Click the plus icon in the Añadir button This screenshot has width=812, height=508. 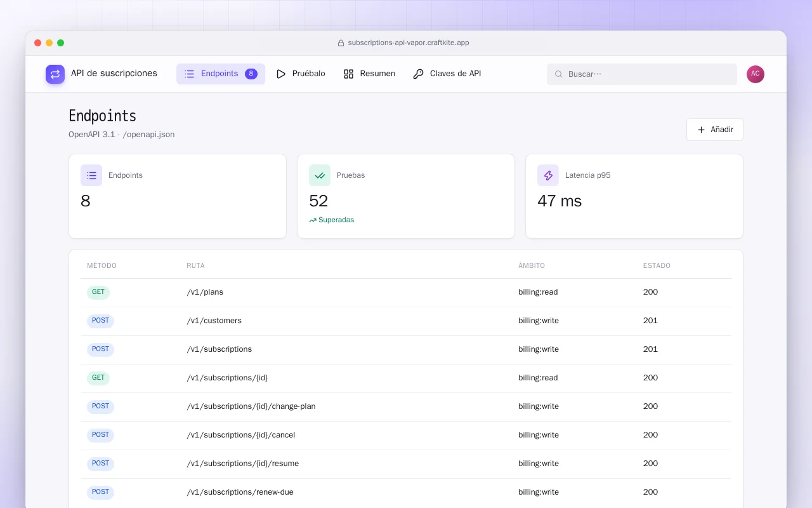701,130
